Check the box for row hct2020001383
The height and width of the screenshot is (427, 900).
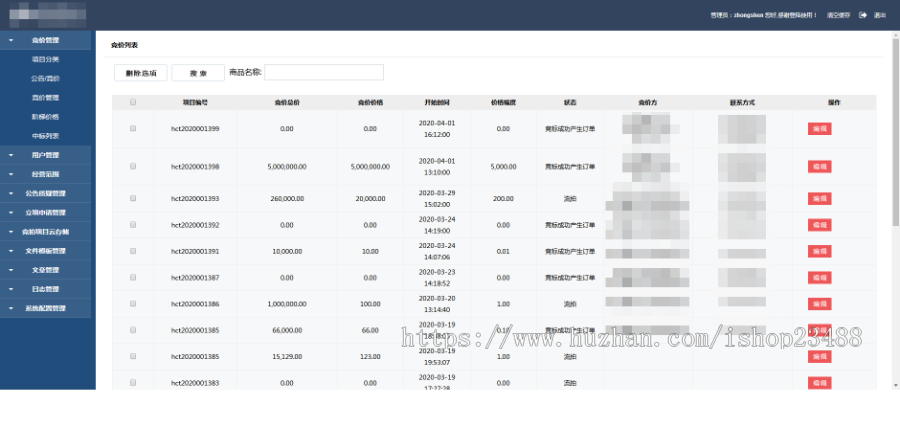pos(133,382)
